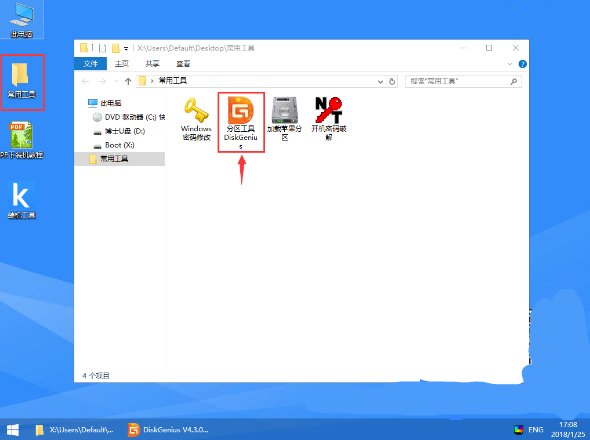Open the hard-drive partition loader icon
The image size is (590, 440).
(284, 119)
